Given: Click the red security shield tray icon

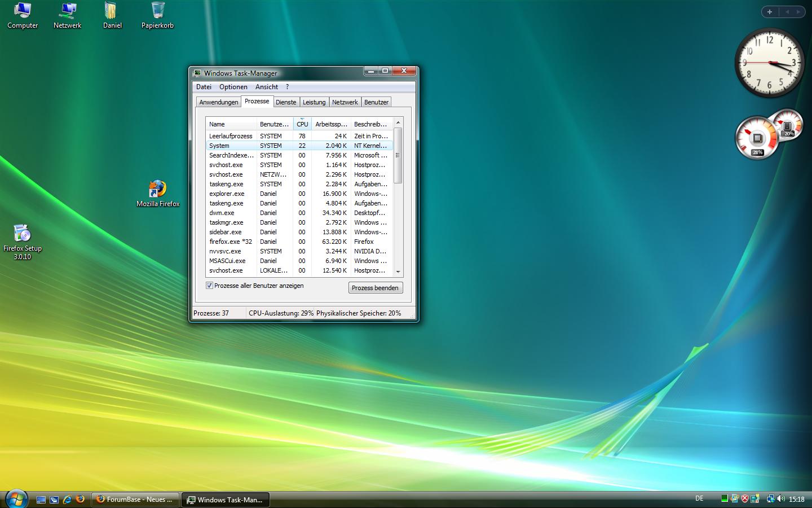Looking at the screenshot, I should click(x=745, y=499).
